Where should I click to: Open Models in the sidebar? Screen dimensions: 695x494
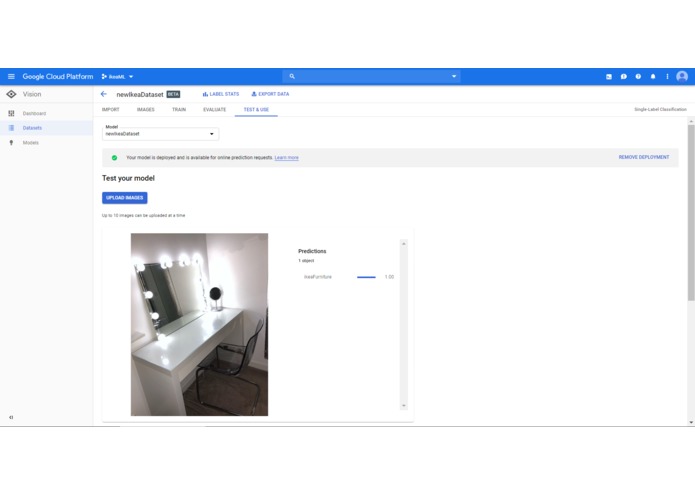31,143
